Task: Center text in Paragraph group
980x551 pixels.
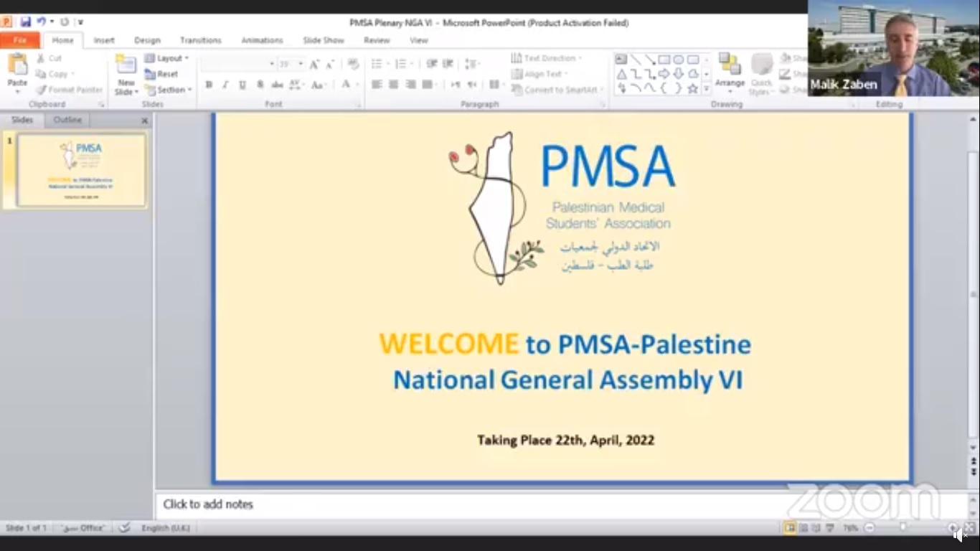Action: tap(394, 85)
